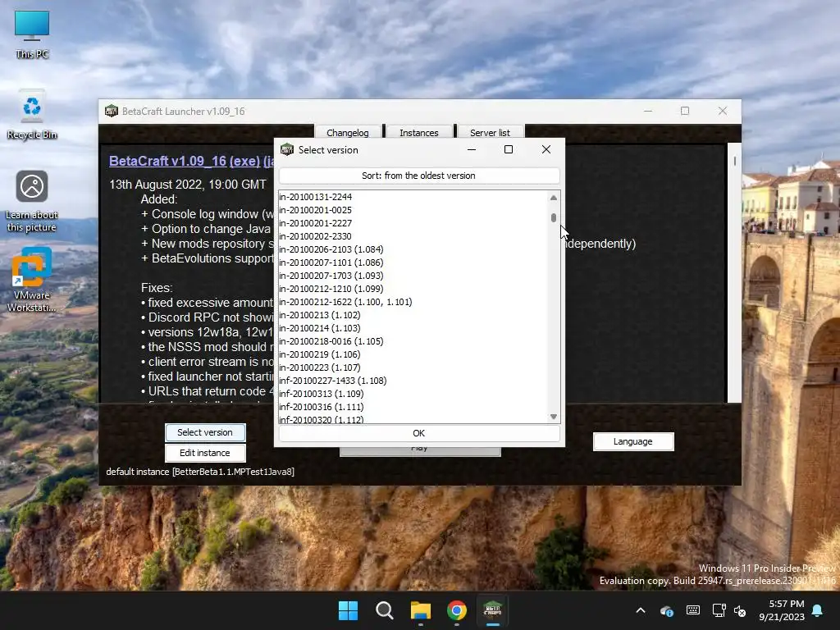The width and height of the screenshot is (840, 630).
Task: Click the BetaCraft launcher taskbar icon
Action: (492, 610)
